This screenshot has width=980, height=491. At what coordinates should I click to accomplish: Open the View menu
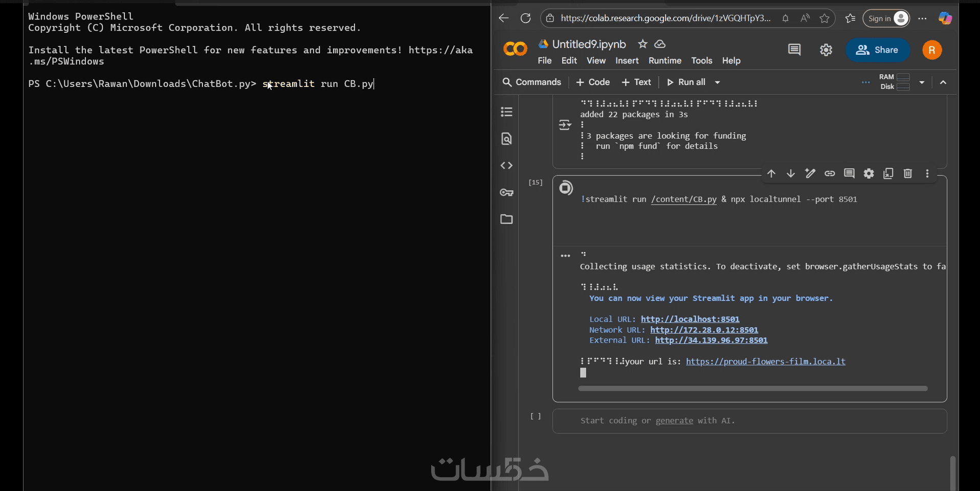[596, 60]
